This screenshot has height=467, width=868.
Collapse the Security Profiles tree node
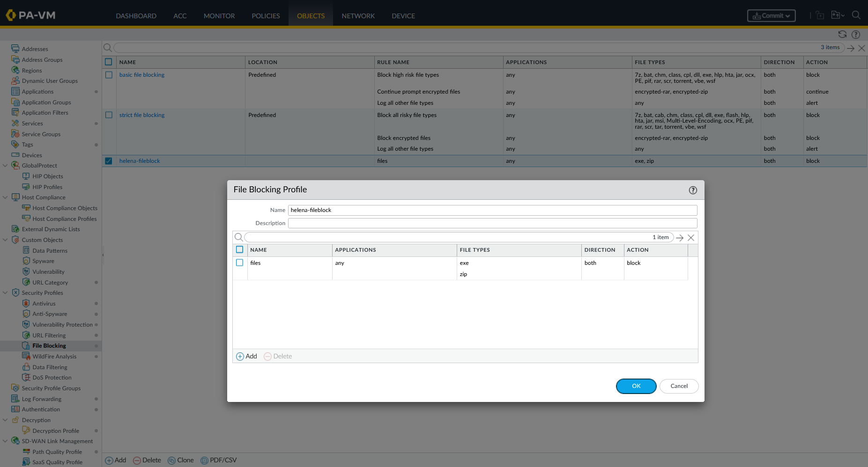[x=5, y=292]
